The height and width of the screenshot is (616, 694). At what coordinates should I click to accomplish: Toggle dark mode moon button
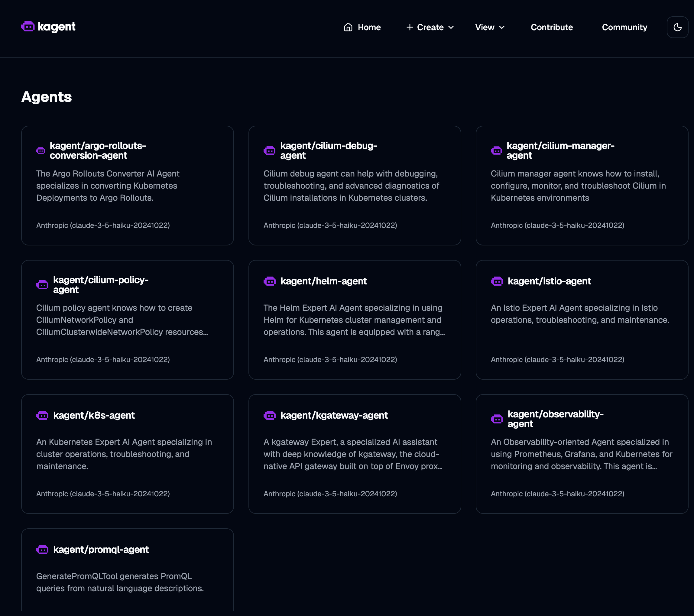[x=677, y=27]
